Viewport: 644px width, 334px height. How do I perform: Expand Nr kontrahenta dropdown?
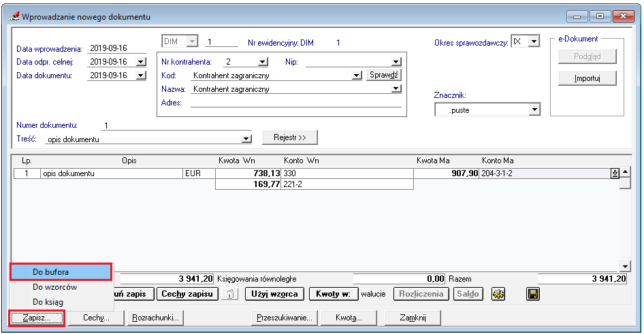(x=263, y=62)
